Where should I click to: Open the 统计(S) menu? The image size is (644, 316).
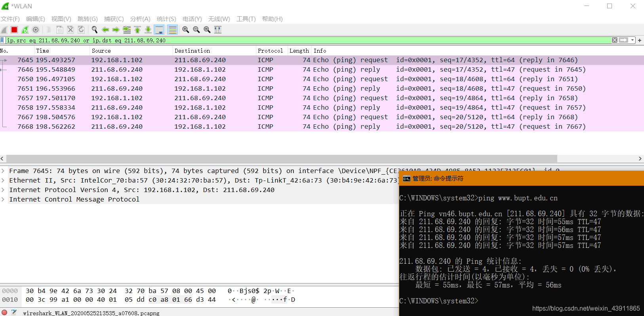(x=166, y=19)
